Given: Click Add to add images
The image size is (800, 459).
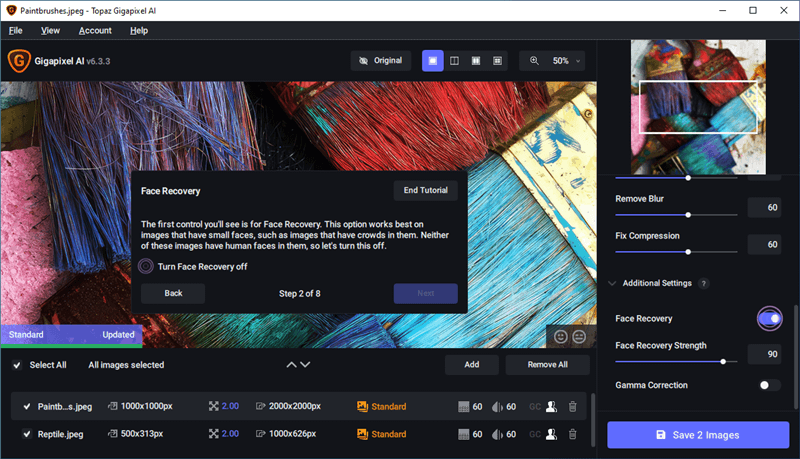Looking at the screenshot, I should [471, 365].
